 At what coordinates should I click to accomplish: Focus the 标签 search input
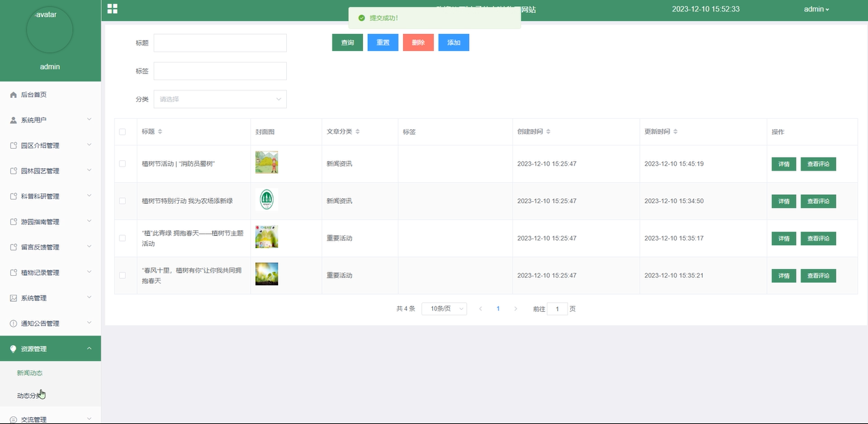(x=220, y=71)
